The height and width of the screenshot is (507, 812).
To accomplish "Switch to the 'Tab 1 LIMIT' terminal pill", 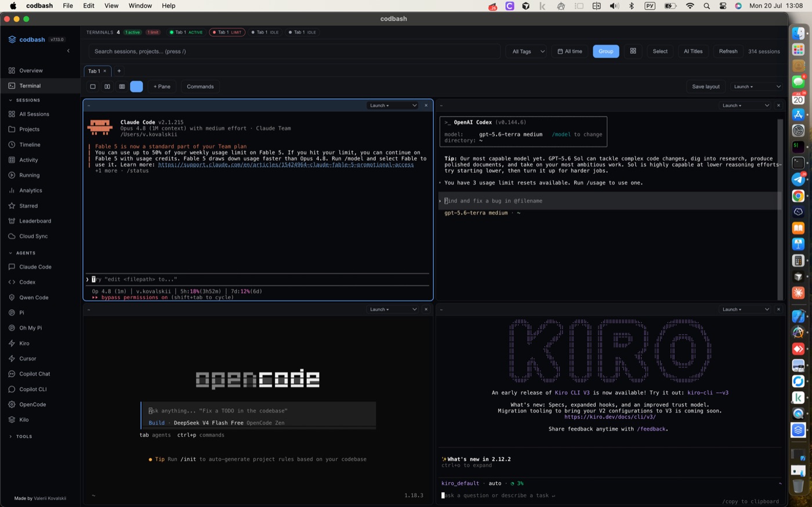I will pos(227,32).
